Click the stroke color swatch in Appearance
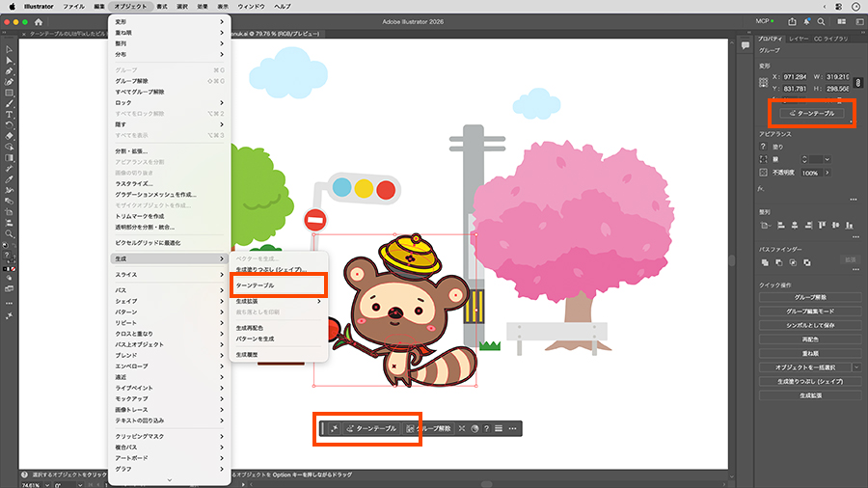Screen dimensions: 868x488 [764, 159]
